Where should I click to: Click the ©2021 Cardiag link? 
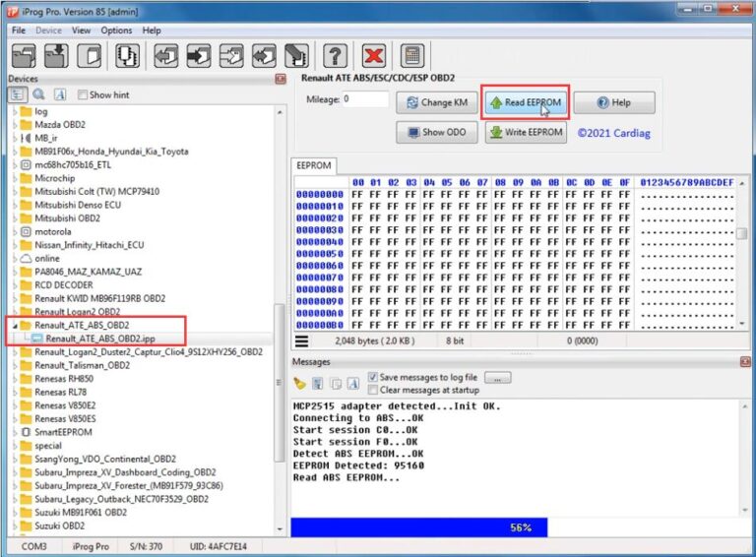614,133
